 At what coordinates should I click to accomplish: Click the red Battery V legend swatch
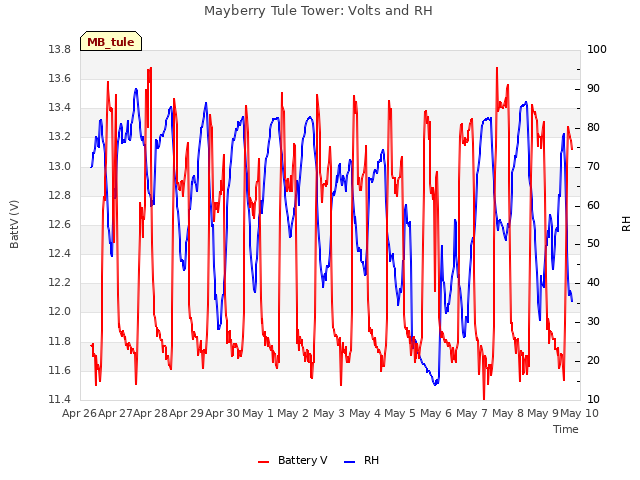click(x=264, y=462)
